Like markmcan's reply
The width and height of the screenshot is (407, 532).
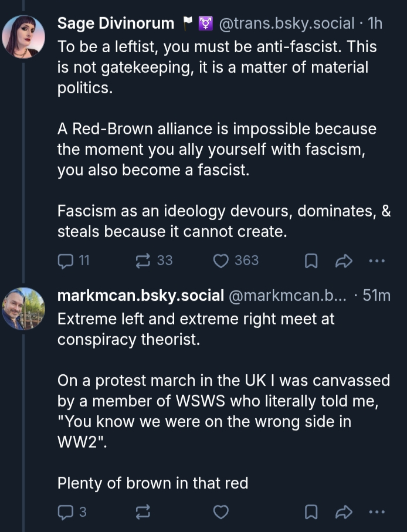[x=221, y=512]
